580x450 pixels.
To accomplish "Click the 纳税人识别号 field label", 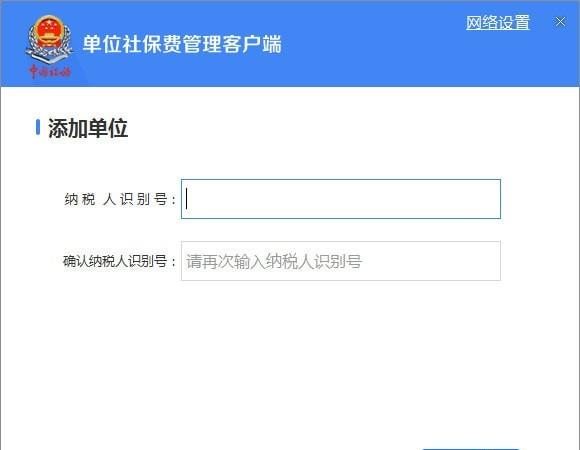I will pos(120,199).
